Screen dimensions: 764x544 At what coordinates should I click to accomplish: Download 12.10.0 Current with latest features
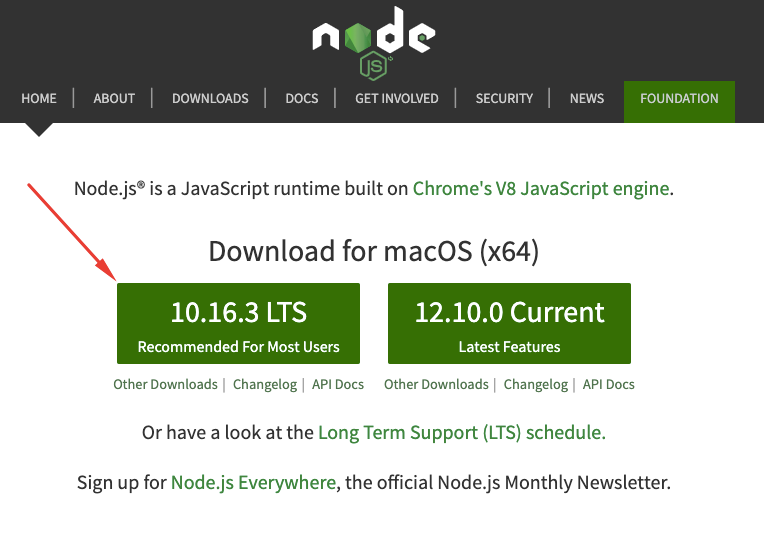tap(509, 323)
